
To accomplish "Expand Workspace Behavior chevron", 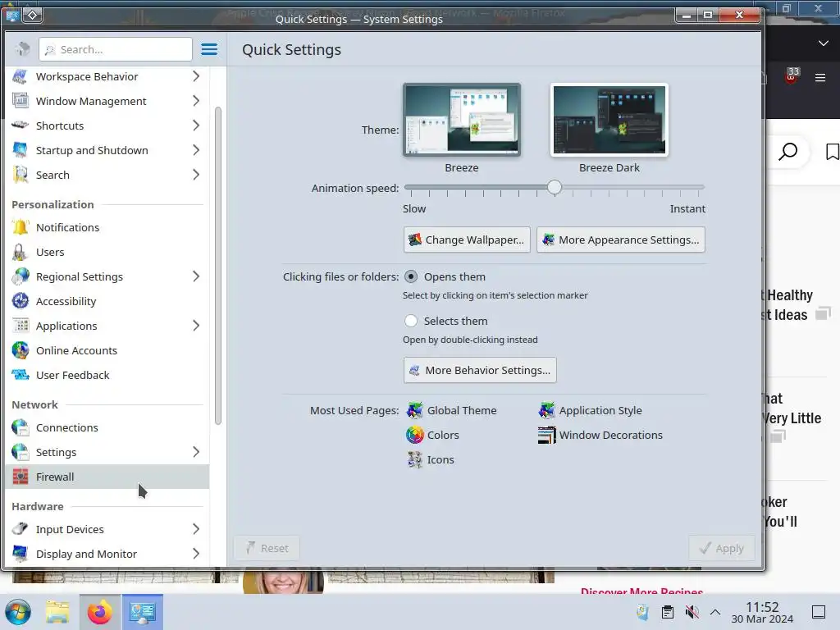I will click(196, 76).
